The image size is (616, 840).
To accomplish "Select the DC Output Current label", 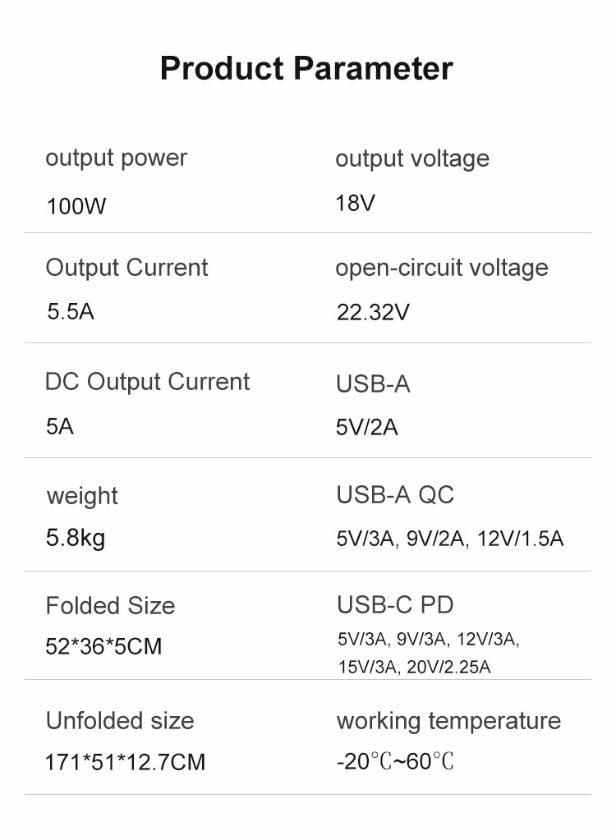I will tap(147, 382).
